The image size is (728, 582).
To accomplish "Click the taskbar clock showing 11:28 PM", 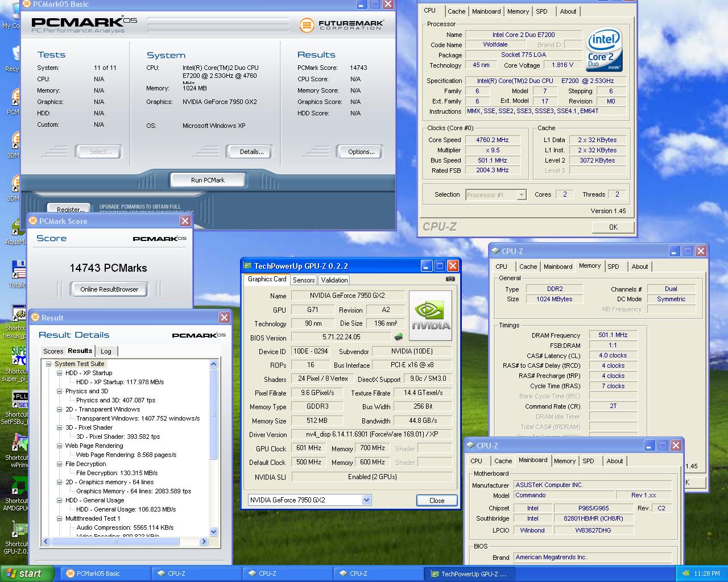I will click(707, 573).
